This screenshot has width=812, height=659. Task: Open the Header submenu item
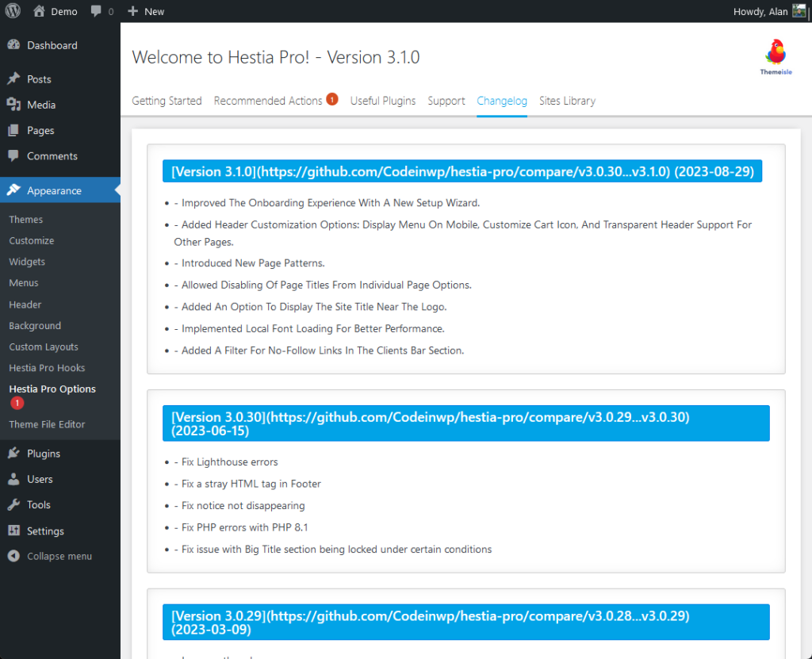click(x=25, y=305)
